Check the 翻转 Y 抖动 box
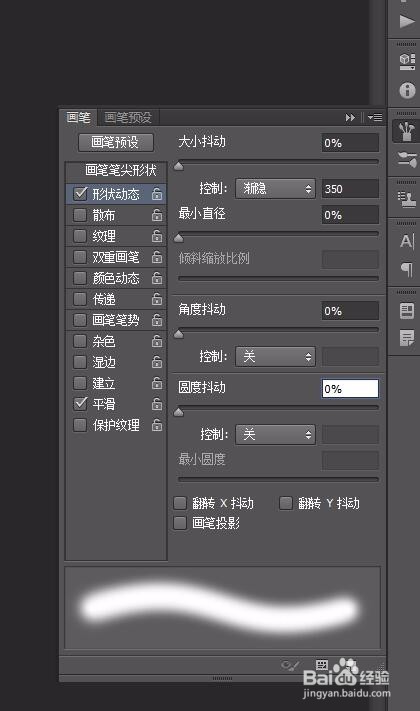Viewport: 420px width, 711px height. coord(286,503)
